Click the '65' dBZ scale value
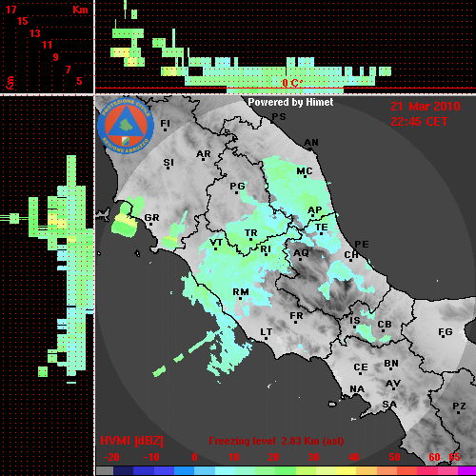This screenshot has height=476, width=476. click(x=454, y=457)
